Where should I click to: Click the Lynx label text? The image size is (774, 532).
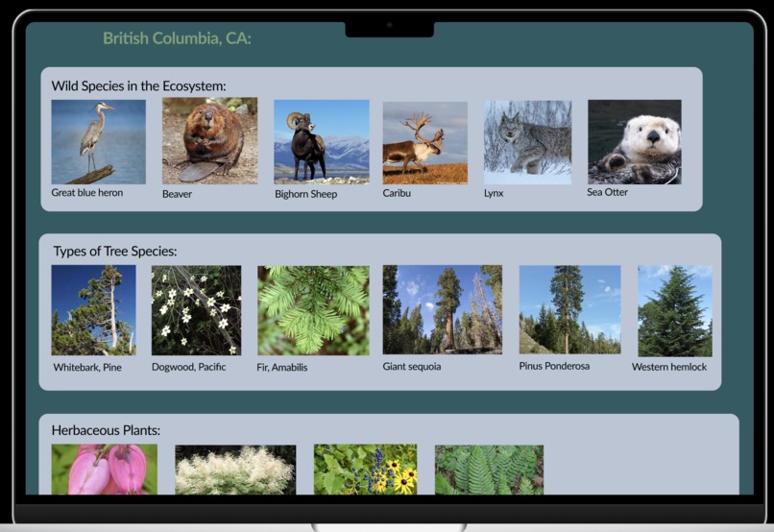(494, 193)
